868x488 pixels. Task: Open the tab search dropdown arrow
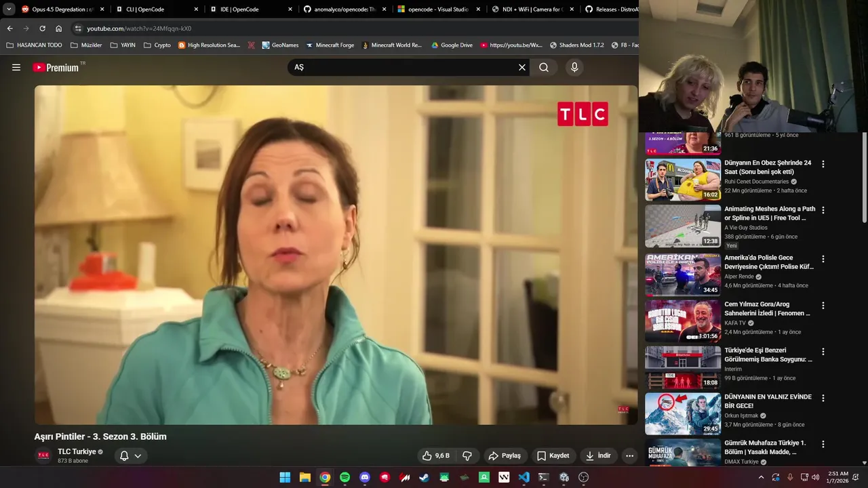pos(9,9)
